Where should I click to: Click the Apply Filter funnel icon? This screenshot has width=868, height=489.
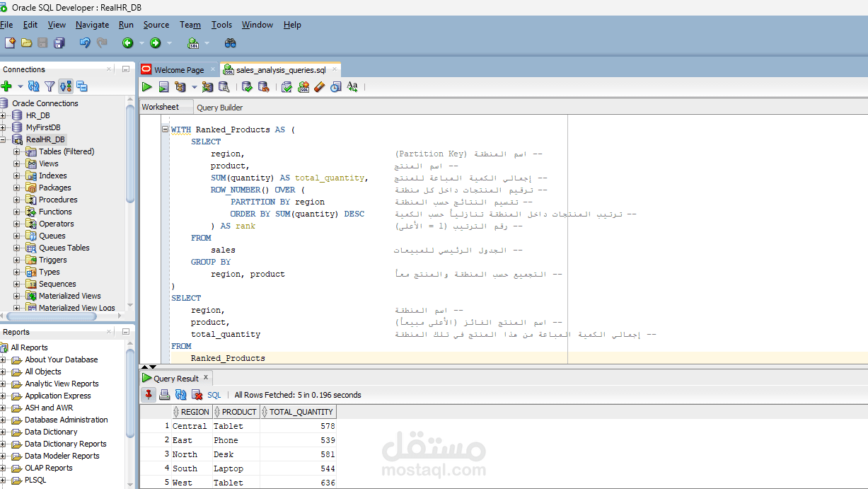[x=50, y=86]
